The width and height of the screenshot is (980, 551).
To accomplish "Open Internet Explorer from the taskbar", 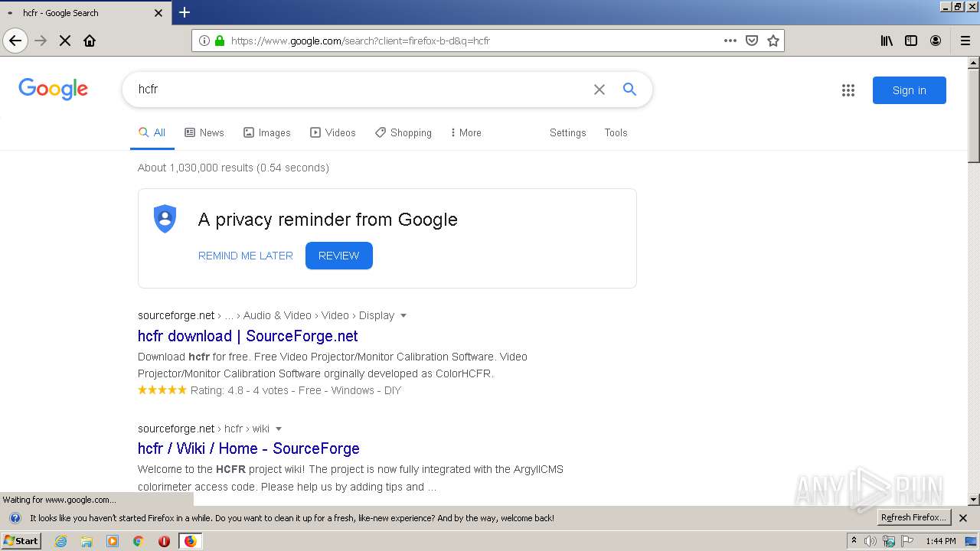I will coord(60,541).
